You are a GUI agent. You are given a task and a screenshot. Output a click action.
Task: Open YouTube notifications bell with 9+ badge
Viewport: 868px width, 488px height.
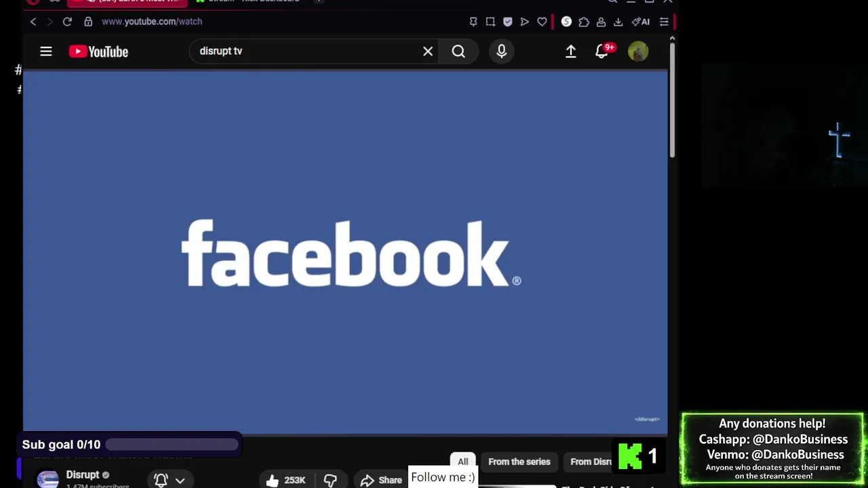click(x=602, y=52)
